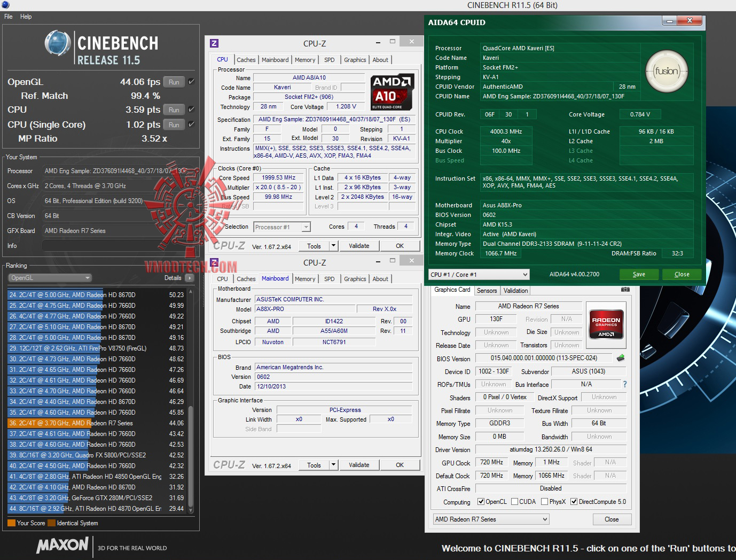Viewport: 736px width, 560px height.
Task: Click the MP Ratio value 3.52 x
Action: click(x=154, y=138)
